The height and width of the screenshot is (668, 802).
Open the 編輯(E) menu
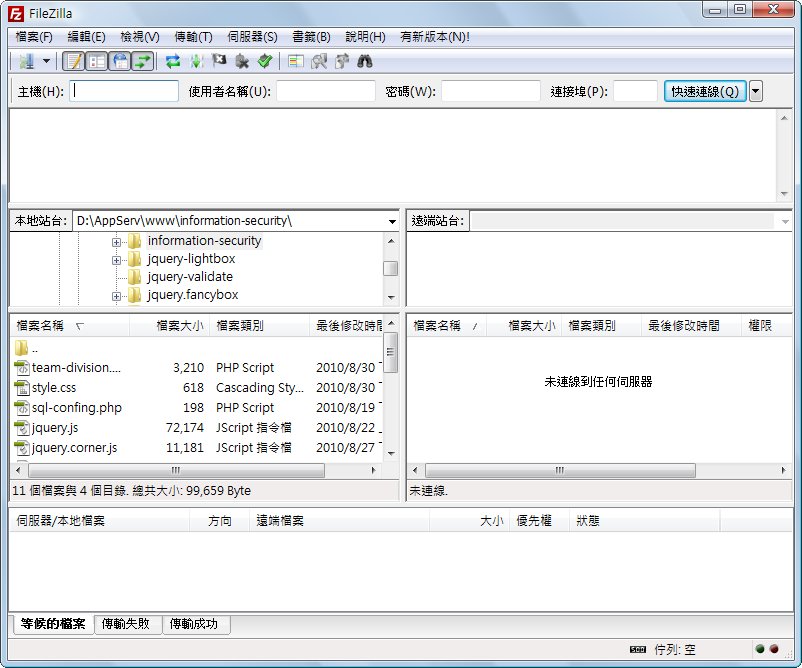point(86,37)
